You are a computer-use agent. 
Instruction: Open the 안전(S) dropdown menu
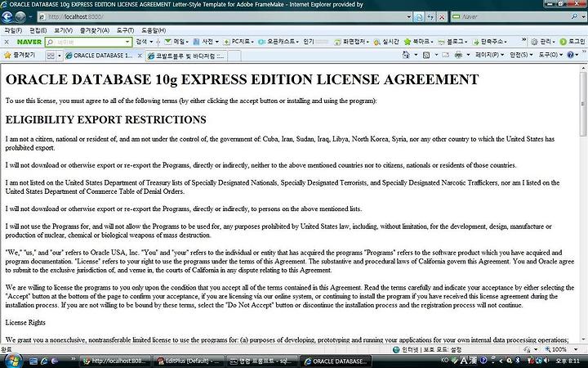(521, 55)
